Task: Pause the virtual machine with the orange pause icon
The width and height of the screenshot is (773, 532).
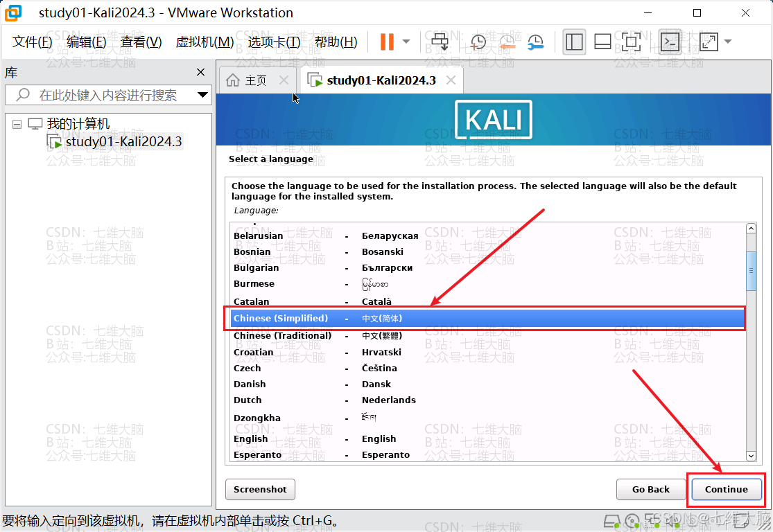Action: 387,42
